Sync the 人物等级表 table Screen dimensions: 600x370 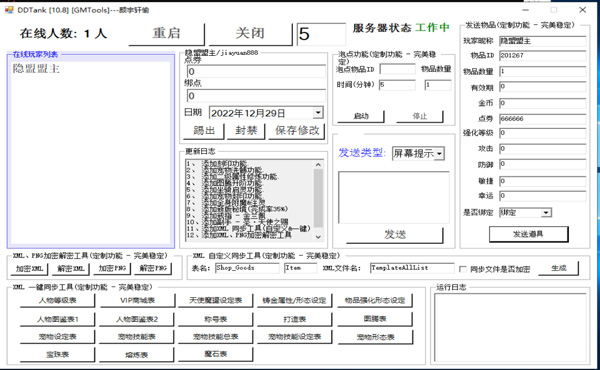tap(57, 300)
